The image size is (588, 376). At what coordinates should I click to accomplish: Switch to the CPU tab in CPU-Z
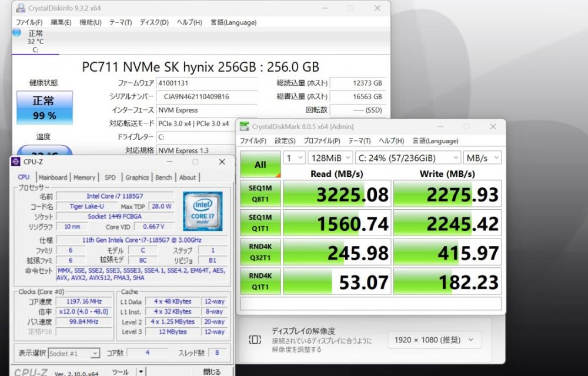click(24, 177)
